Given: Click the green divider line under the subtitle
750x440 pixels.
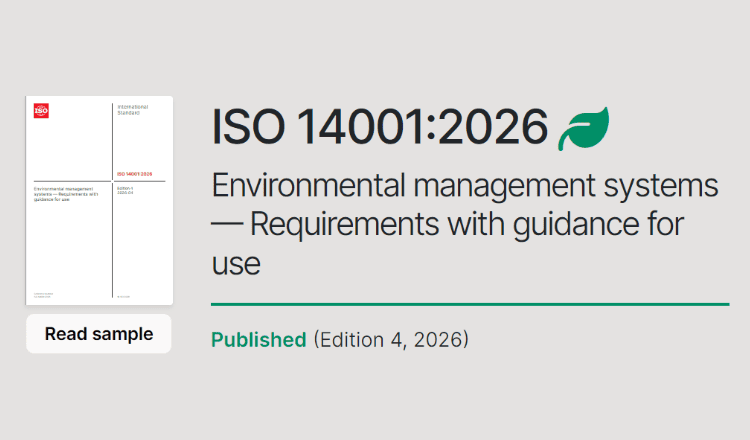Looking at the screenshot, I should (470, 303).
